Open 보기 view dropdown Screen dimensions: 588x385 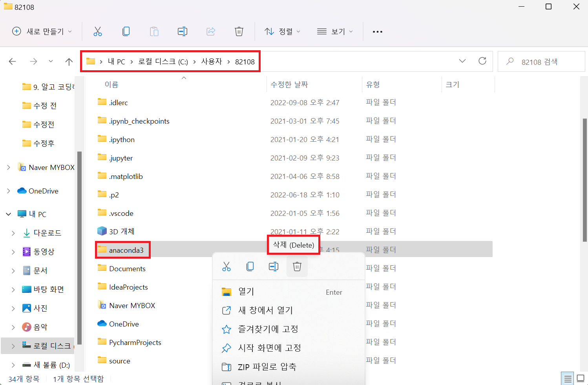[x=335, y=31]
